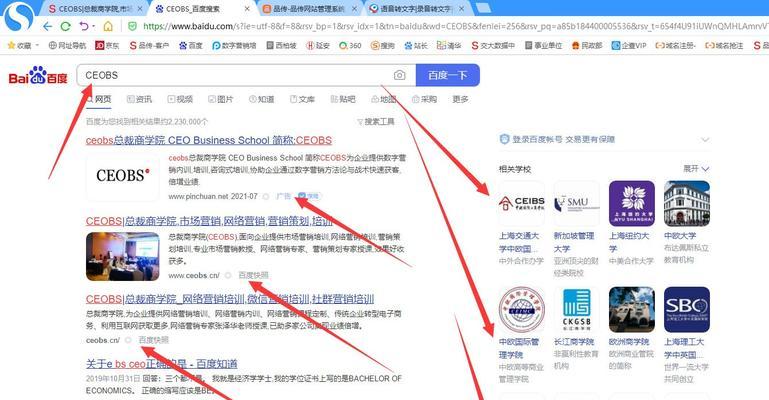Screen dimensions: 769x400
Task: Close the CEOBS_百度搜索 tab
Action: tap(247, 9)
